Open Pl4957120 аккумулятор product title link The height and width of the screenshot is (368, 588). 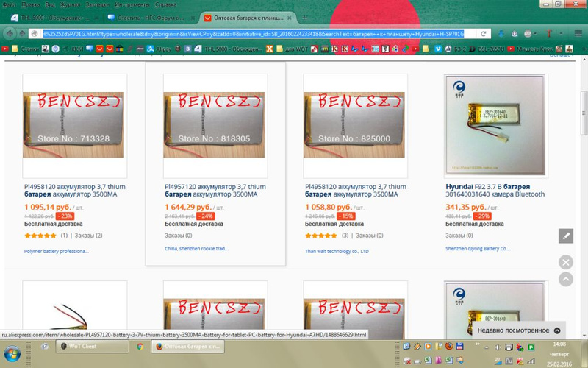coord(215,191)
